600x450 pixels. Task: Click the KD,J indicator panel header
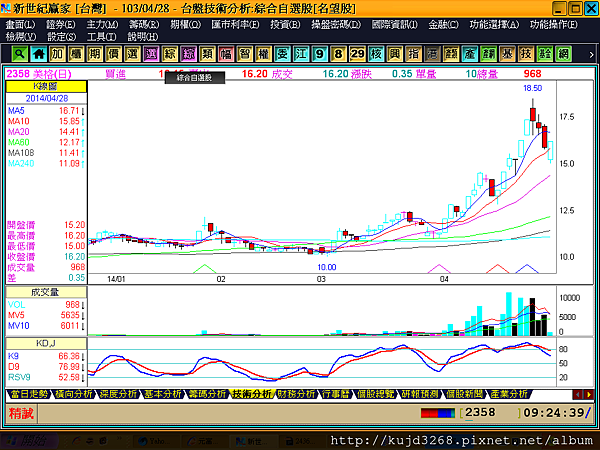(46, 344)
